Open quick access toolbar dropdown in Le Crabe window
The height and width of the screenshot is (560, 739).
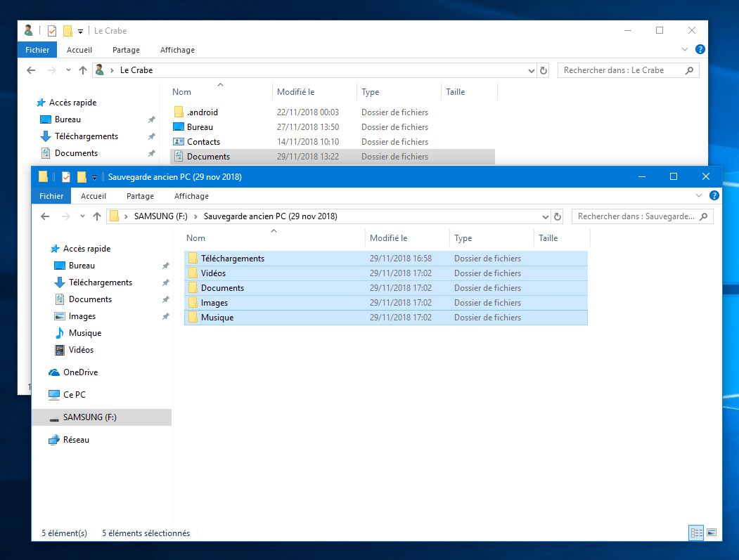(81, 32)
